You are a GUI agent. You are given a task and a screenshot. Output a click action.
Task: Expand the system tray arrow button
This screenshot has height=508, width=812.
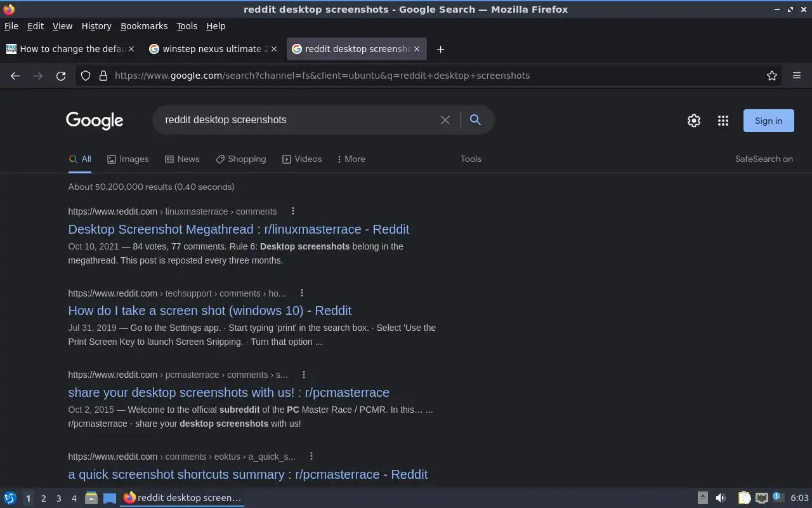coord(702,498)
